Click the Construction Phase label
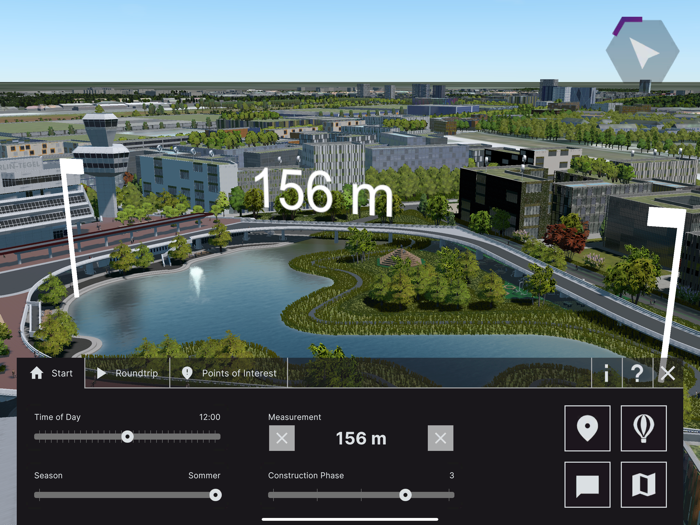Screen dimensions: 700x525 point(306,475)
